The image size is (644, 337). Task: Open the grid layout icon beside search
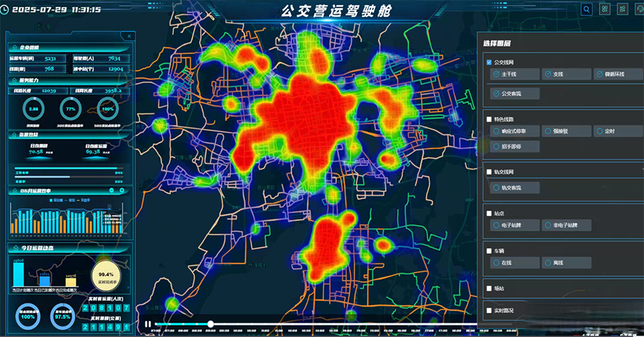[x=605, y=9]
